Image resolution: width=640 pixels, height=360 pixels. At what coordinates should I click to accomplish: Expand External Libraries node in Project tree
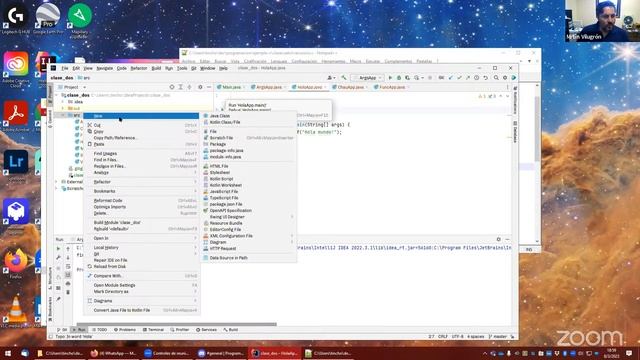tap(57, 182)
